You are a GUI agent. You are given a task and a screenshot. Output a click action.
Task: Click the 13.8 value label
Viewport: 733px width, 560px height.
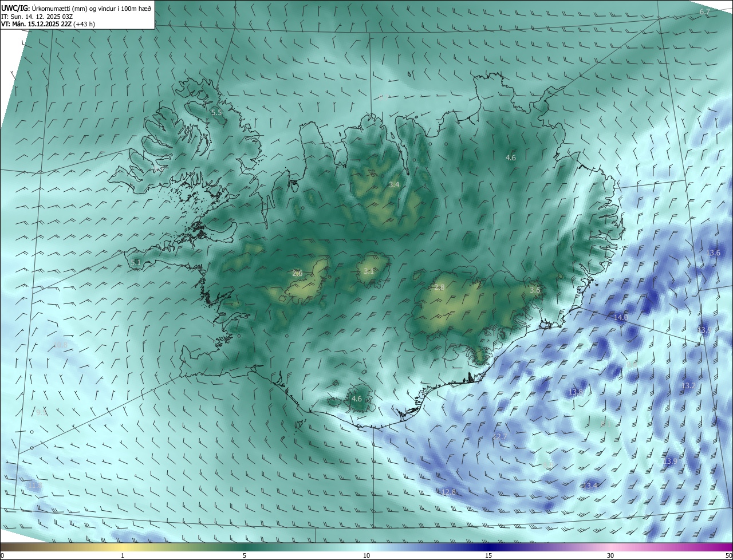576,392
